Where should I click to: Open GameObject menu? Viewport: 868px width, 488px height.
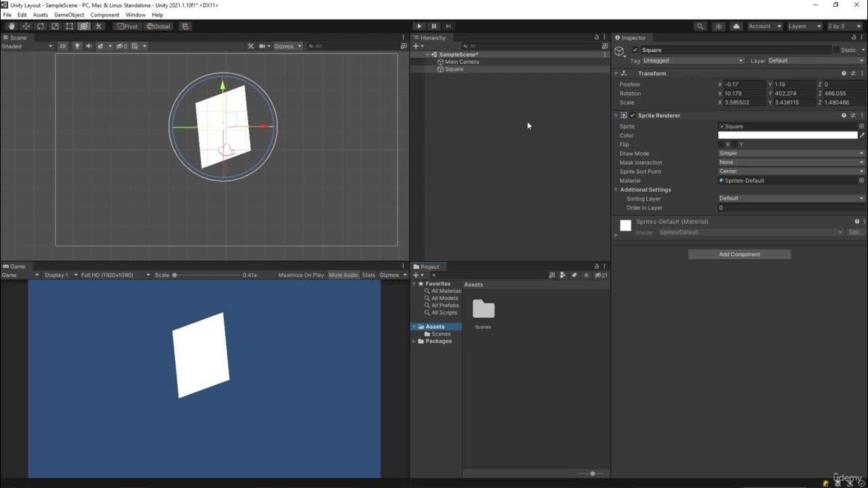pyautogui.click(x=69, y=15)
